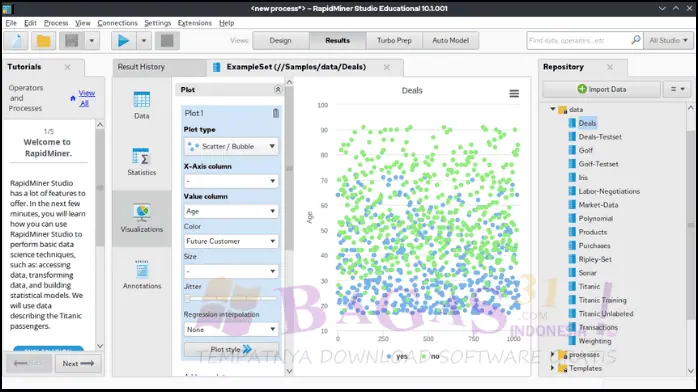Screen dimensions: 698x392
Task: Click the stop process square icon
Action: 167,40
